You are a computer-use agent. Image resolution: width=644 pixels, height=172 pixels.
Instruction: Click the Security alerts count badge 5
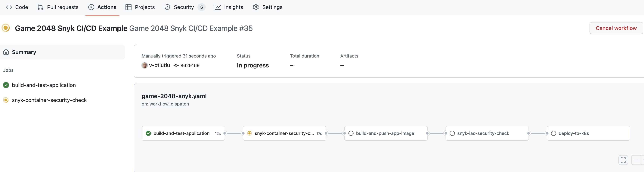(202, 7)
